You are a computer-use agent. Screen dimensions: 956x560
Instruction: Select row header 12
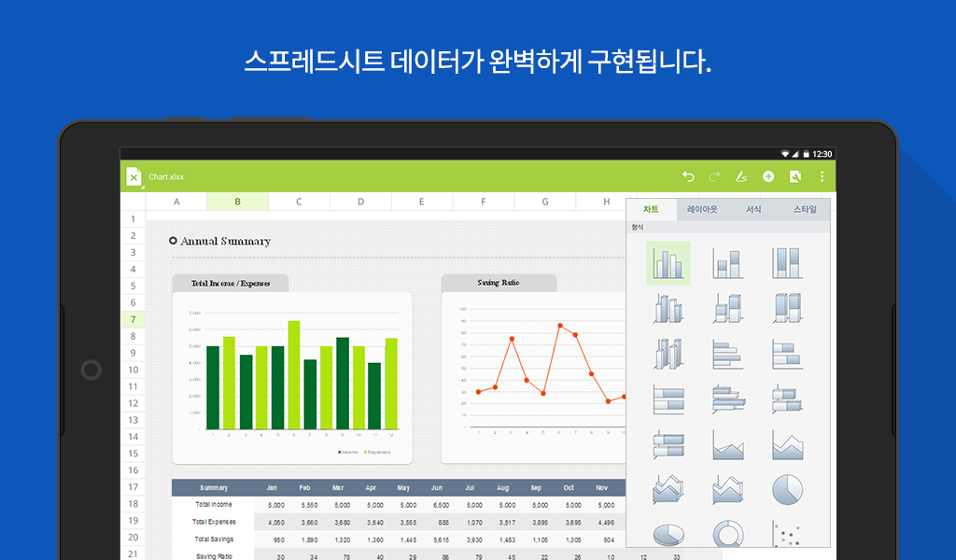point(133,403)
